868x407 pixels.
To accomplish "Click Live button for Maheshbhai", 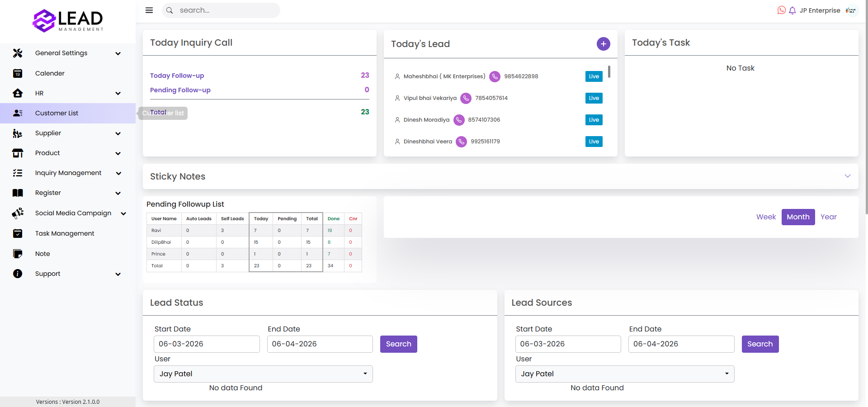I will click(594, 76).
